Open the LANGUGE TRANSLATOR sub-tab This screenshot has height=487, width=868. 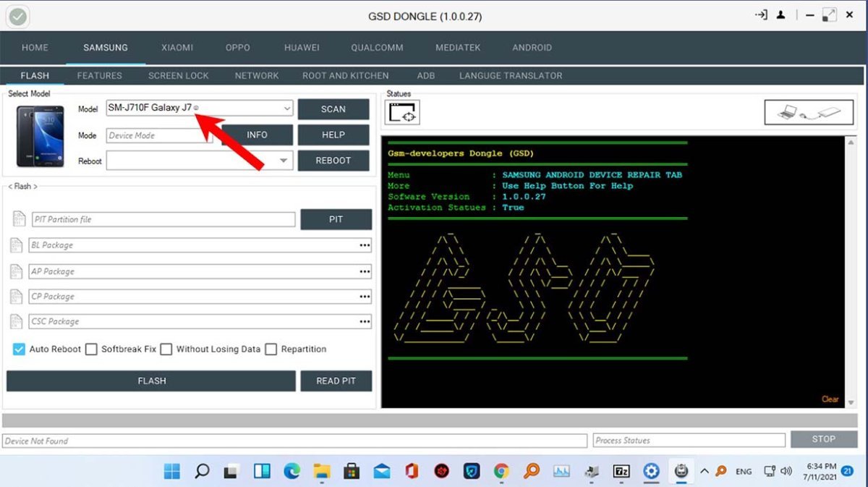point(511,75)
